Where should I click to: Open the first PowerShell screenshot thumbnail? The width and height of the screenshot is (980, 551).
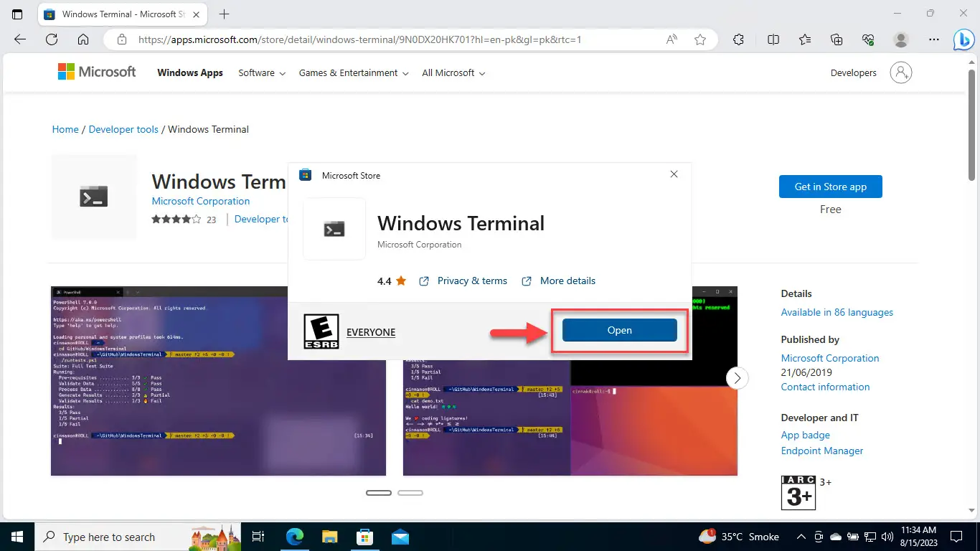(218, 381)
